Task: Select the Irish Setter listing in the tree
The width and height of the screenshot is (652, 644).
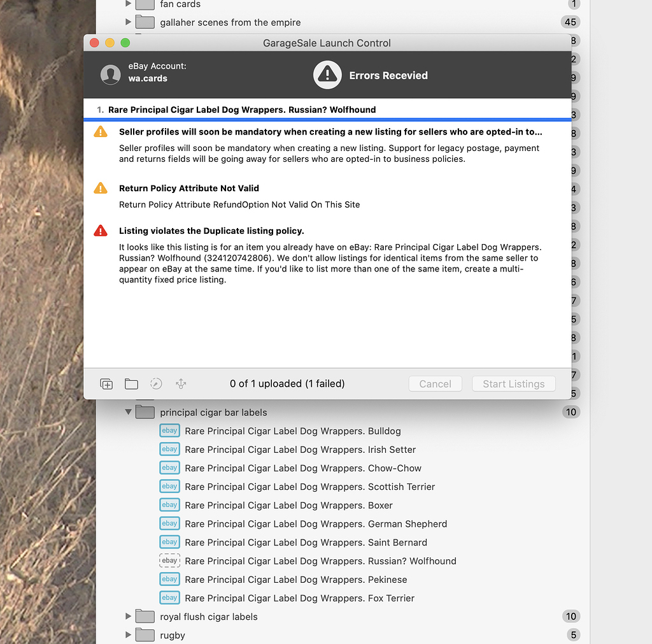Action: [x=301, y=450]
